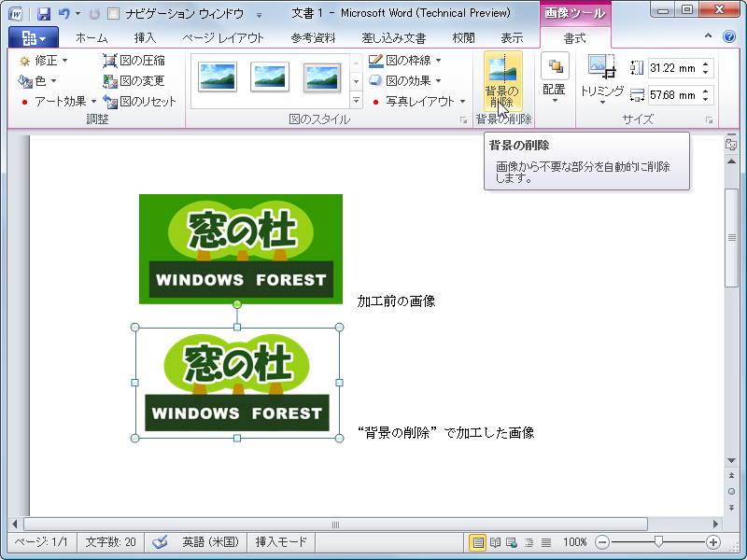Click 英語 (米国) language indicator
The height and width of the screenshot is (560, 747).
211,542
